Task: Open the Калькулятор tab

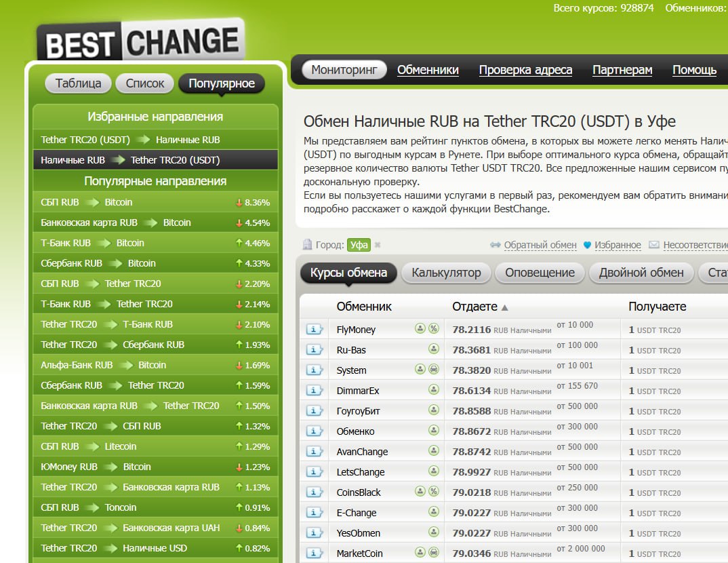Action: tap(445, 273)
